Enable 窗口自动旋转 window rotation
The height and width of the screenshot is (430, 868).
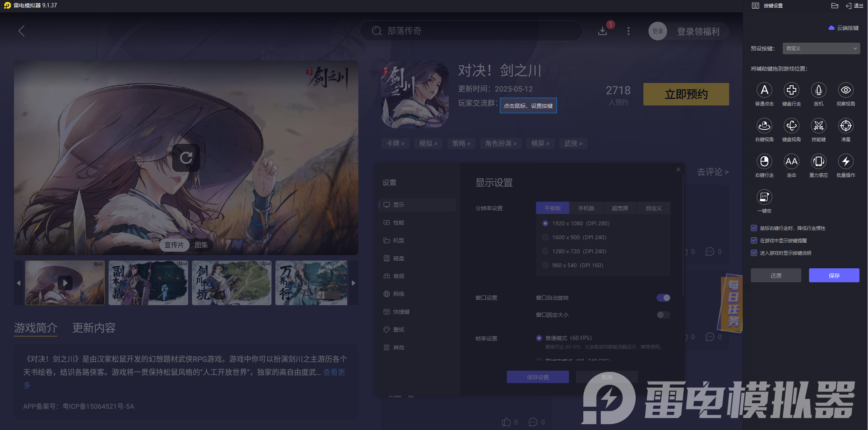click(x=663, y=298)
